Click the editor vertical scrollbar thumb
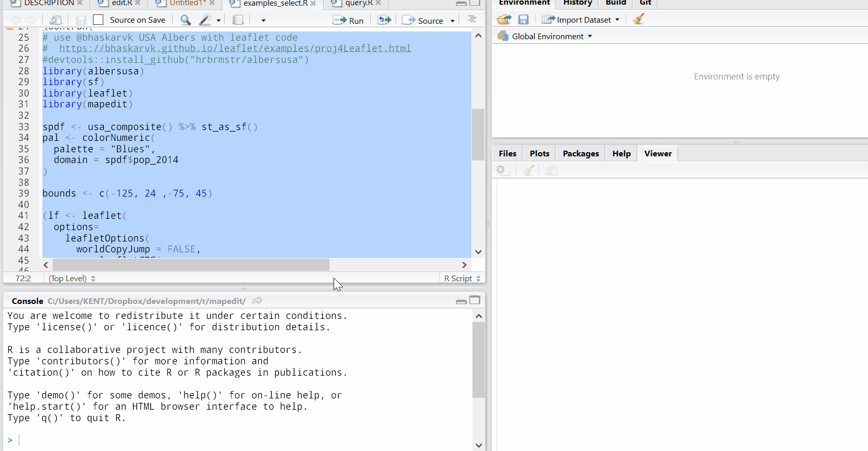Image resolution: width=868 pixels, height=451 pixels. pos(478,134)
